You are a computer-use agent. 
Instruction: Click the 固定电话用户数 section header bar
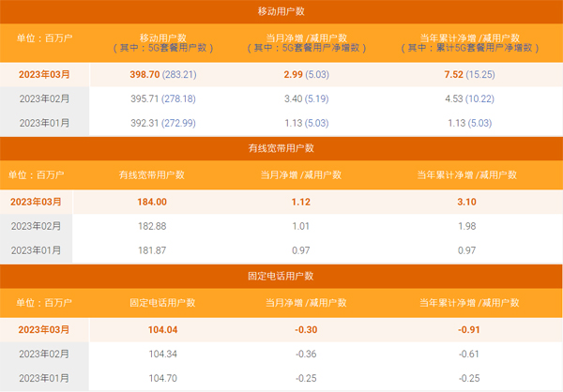(281, 277)
